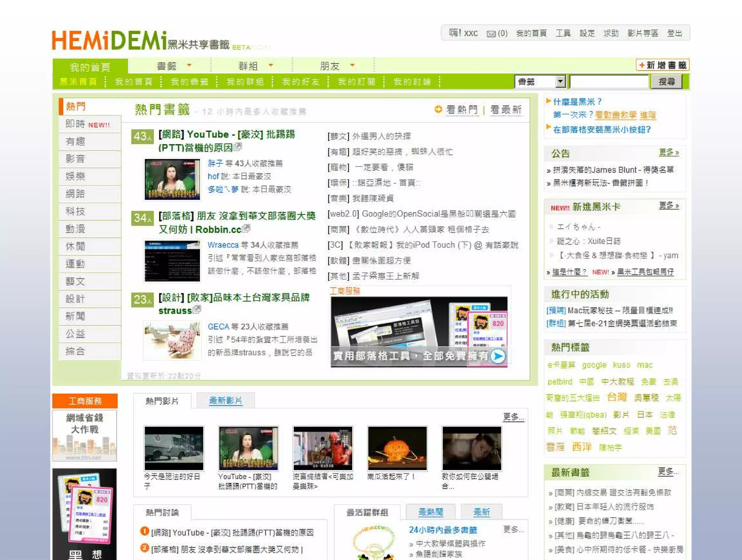Open the 書籤 type dropdown beside the search box
The image size is (742, 560).
pyautogui.click(x=540, y=82)
